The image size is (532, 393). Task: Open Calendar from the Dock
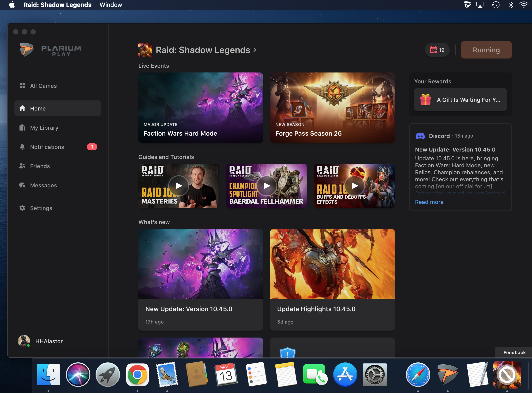click(x=226, y=374)
